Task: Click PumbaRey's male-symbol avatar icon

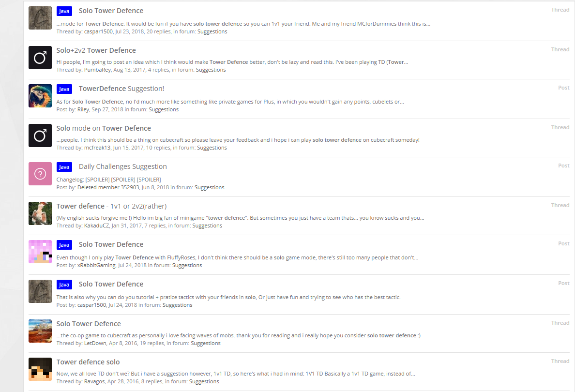Action: click(40, 58)
